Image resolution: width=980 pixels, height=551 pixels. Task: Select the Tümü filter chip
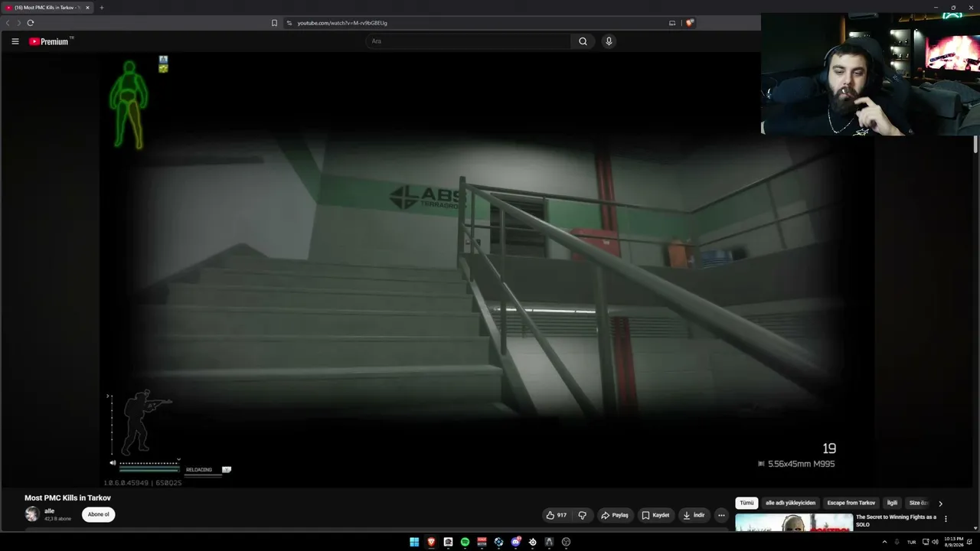tap(746, 503)
